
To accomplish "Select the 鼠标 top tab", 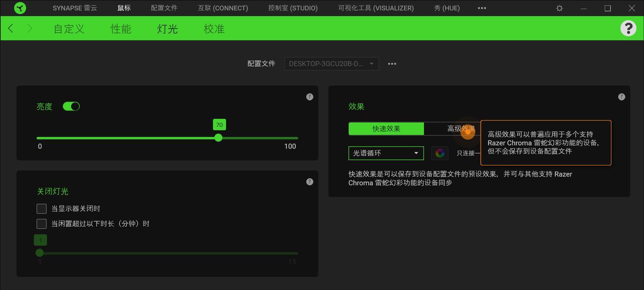I will coord(124,8).
